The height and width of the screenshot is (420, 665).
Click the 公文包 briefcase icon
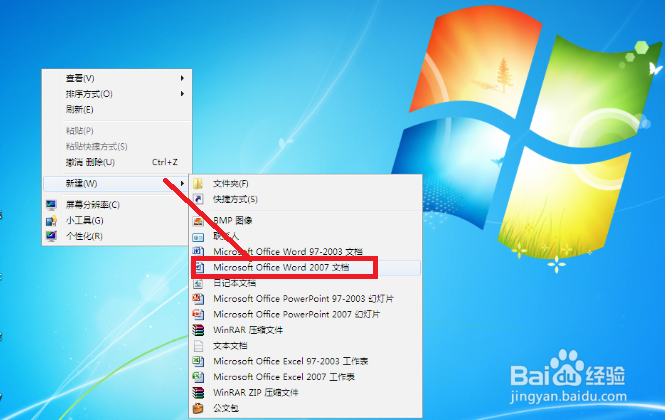pyautogui.click(x=198, y=408)
